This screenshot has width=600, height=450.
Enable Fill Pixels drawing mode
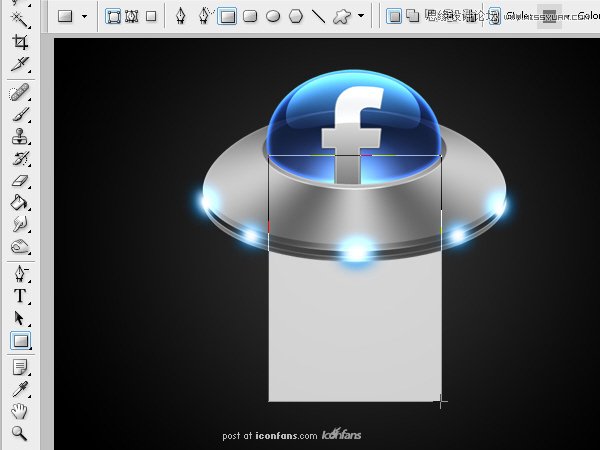(x=151, y=16)
